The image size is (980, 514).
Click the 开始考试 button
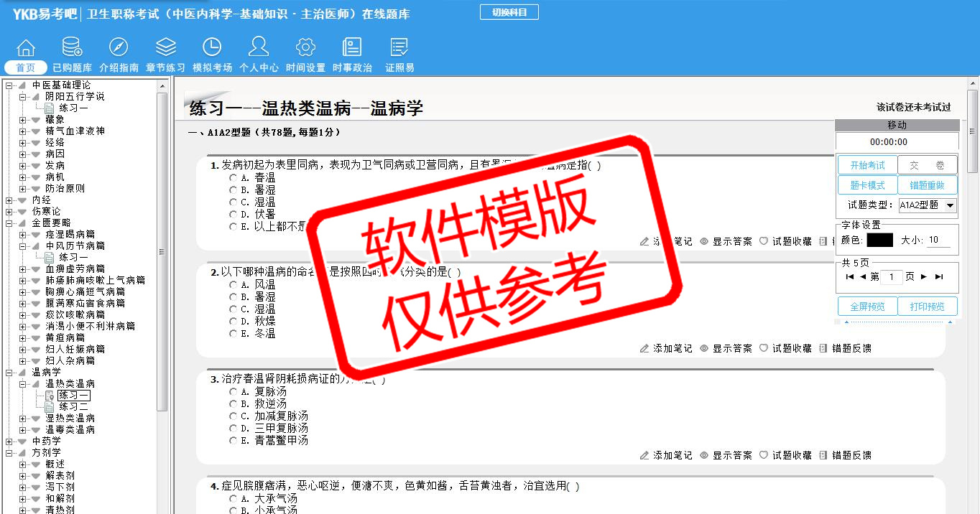867,165
